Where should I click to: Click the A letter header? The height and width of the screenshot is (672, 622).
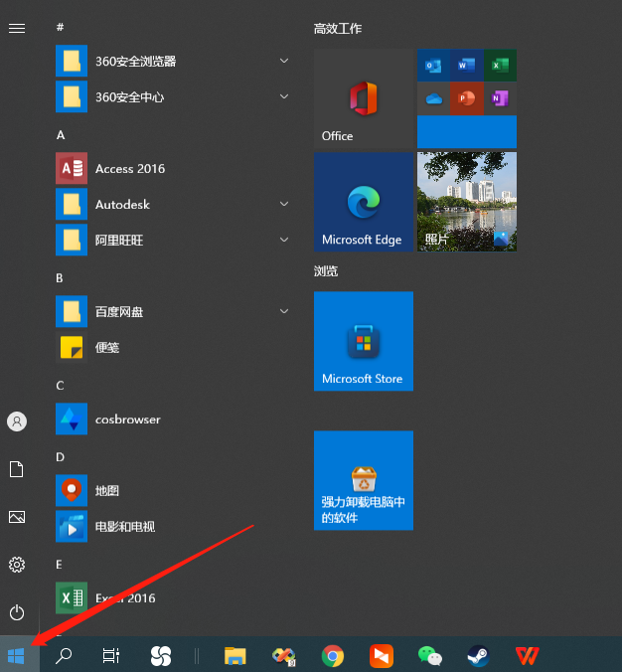(61, 135)
